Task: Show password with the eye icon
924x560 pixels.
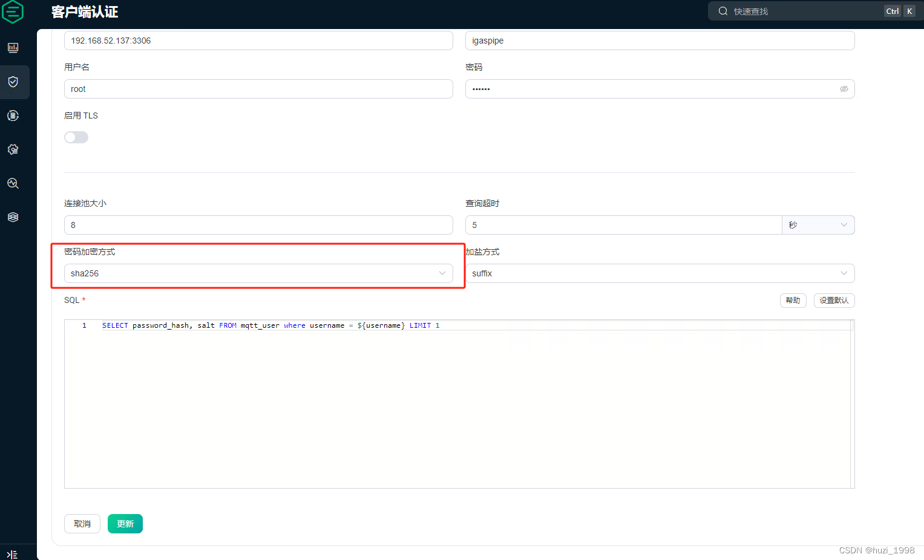Action: (x=844, y=89)
